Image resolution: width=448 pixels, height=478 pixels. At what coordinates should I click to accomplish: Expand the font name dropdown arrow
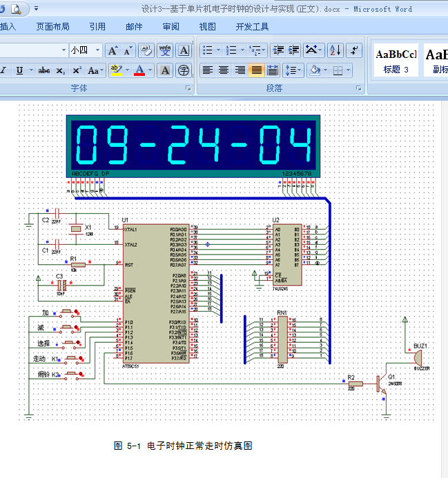64,50
